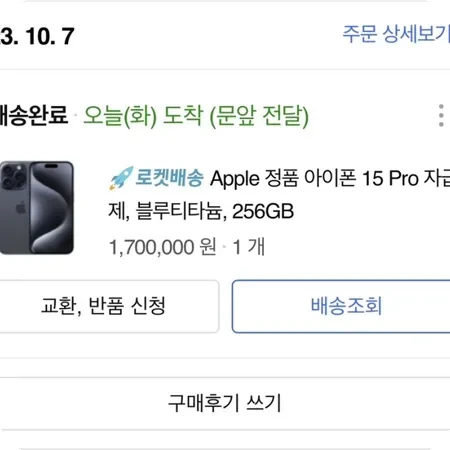Click the front display of pictured iPhone
The height and width of the screenshot is (450, 450).
coord(52,208)
